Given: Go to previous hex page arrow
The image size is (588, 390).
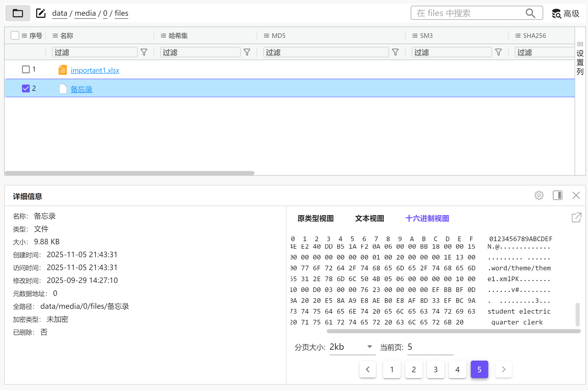Looking at the screenshot, I should tap(368, 369).
